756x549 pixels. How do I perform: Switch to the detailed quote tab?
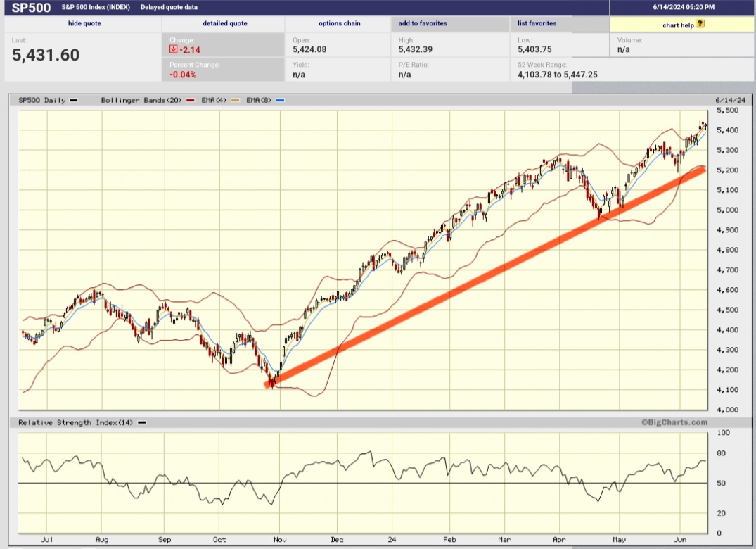[224, 23]
